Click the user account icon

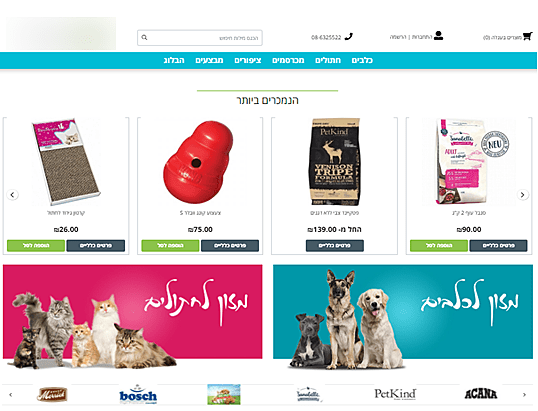[438, 35]
